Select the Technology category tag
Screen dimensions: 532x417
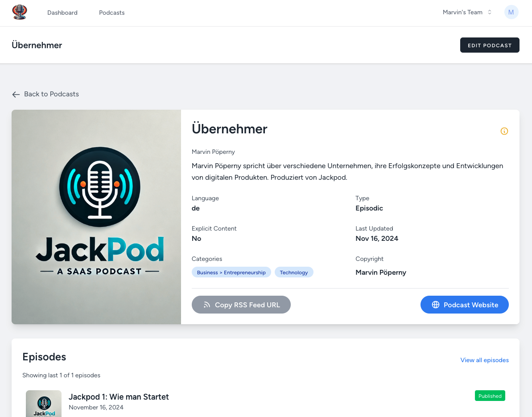pos(294,272)
